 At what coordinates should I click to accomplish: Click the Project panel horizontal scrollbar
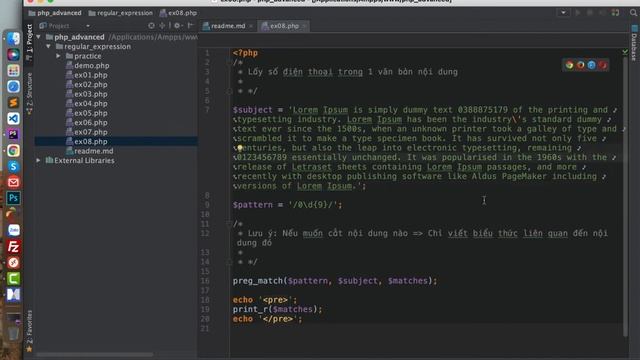pyautogui.click(x=95, y=354)
